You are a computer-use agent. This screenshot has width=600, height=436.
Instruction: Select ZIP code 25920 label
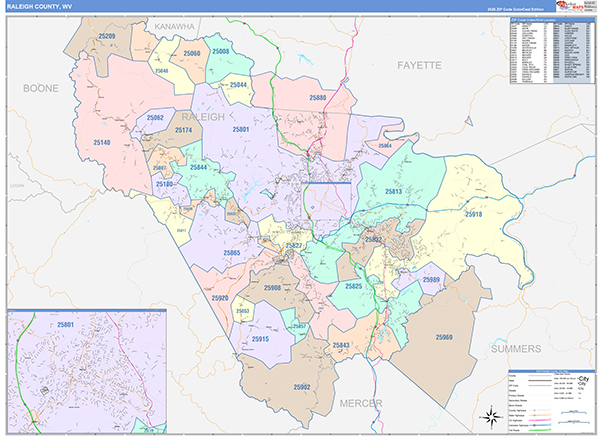220,298
